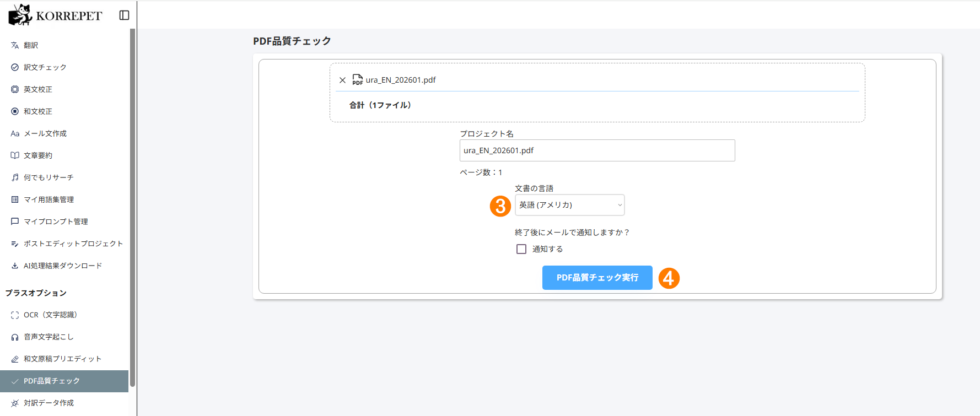Click the sidebar vertical scrollbar
This screenshot has width=980, height=416.
tap(132, 208)
